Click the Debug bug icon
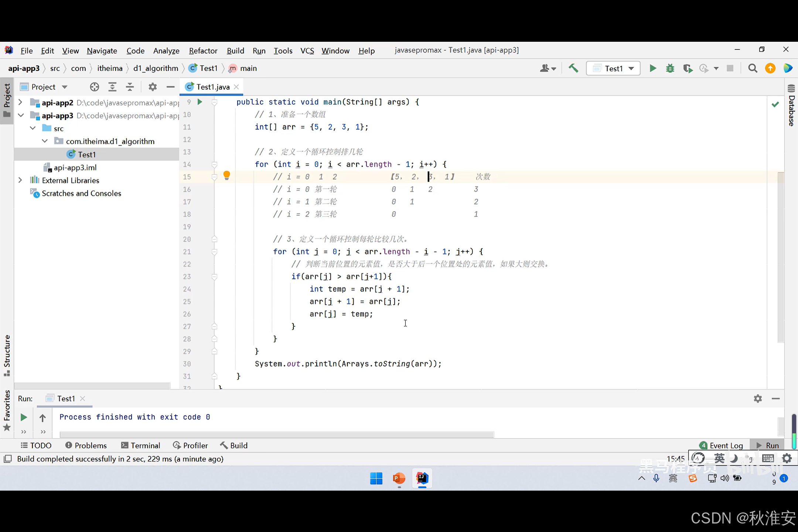The width and height of the screenshot is (798, 532). (x=670, y=68)
